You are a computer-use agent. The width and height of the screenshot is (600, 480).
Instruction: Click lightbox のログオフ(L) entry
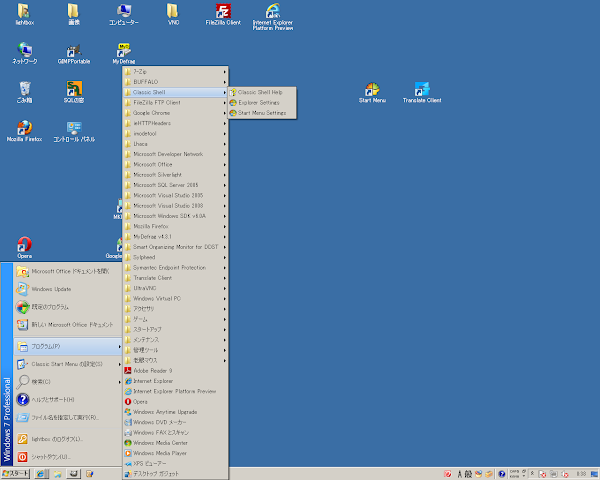68,439
